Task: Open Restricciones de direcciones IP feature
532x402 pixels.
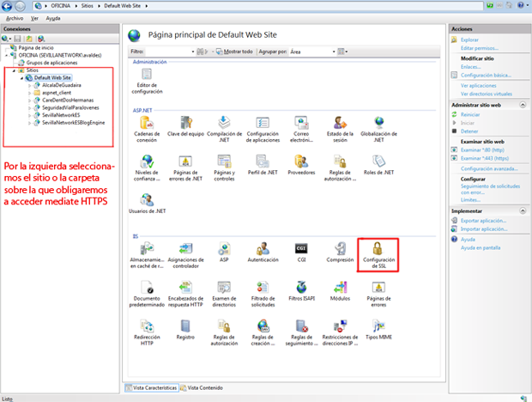Action: [x=340, y=332]
